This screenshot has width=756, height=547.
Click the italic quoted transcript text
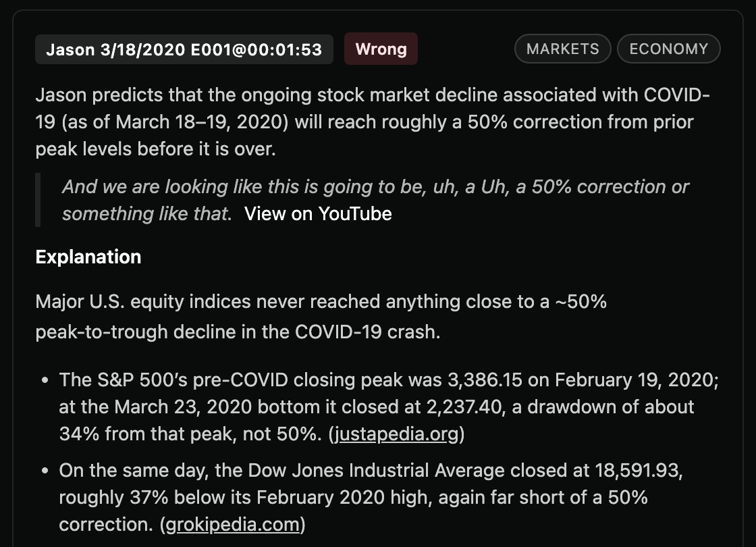pos(375,186)
